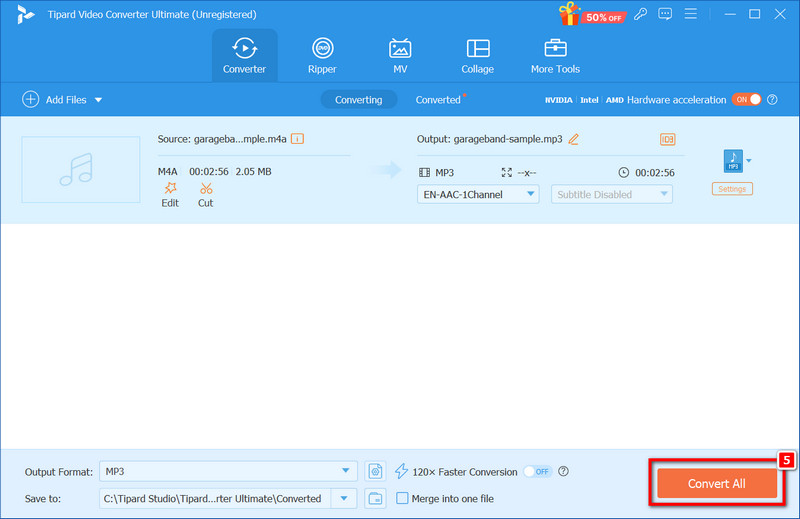Open the item Settings button
Screen dimensions: 800x519
click(x=732, y=189)
